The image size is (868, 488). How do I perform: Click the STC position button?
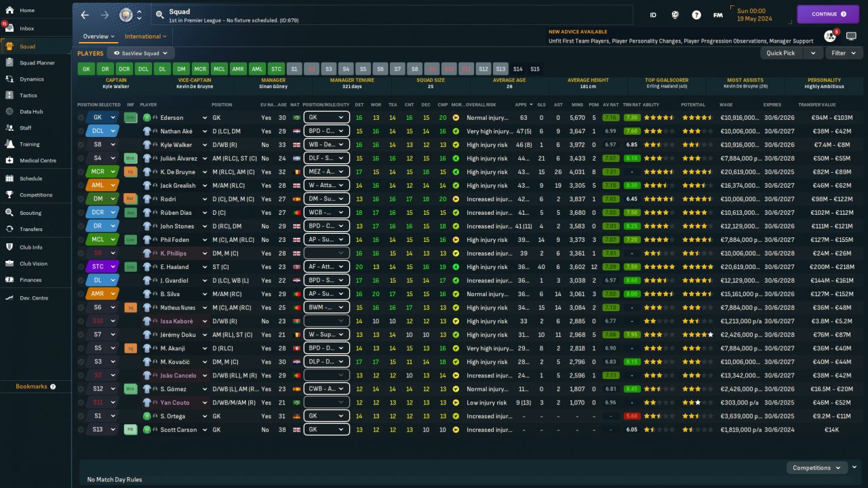[276, 69]
